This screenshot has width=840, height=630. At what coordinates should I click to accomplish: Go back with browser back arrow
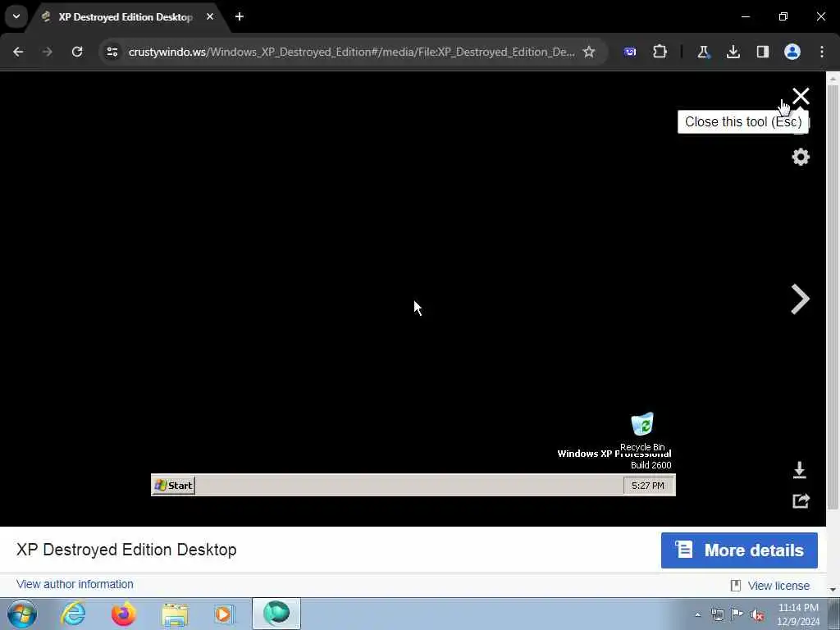pos(18,52)
